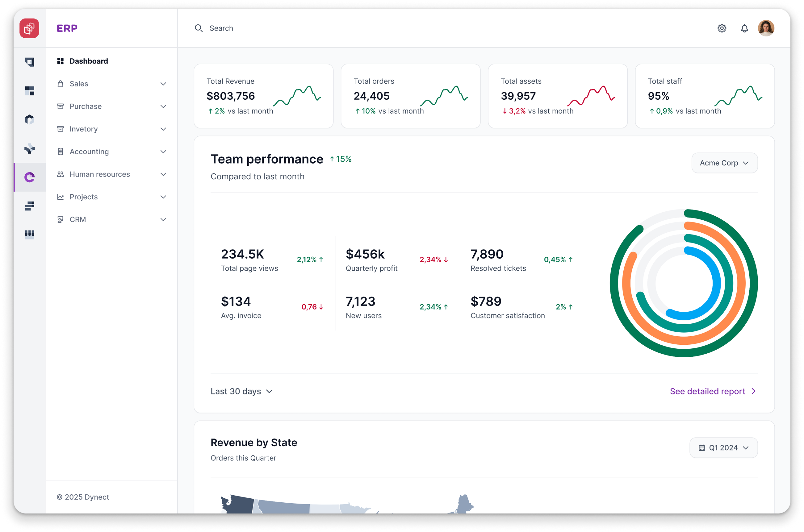Open the Projects menu item
804x532 pixels.
pyautogui.click(x=83, y=197)
